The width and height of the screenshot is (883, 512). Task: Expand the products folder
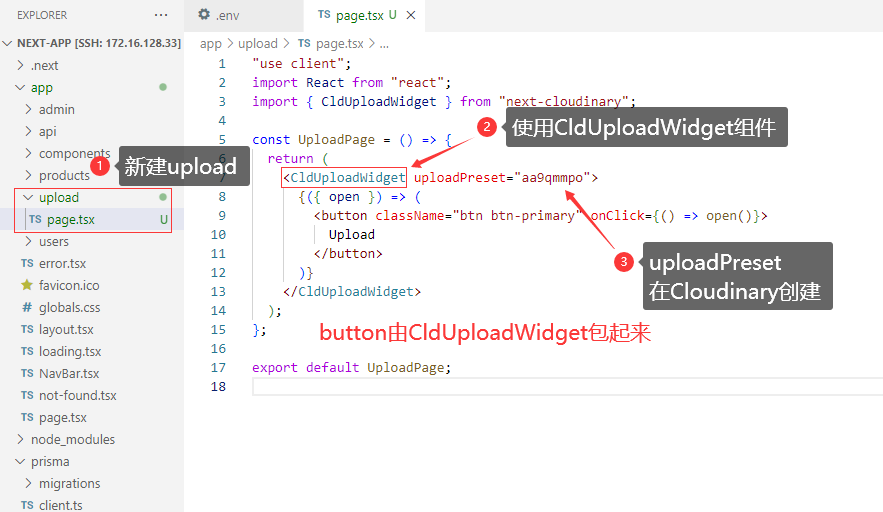point(28,175)
